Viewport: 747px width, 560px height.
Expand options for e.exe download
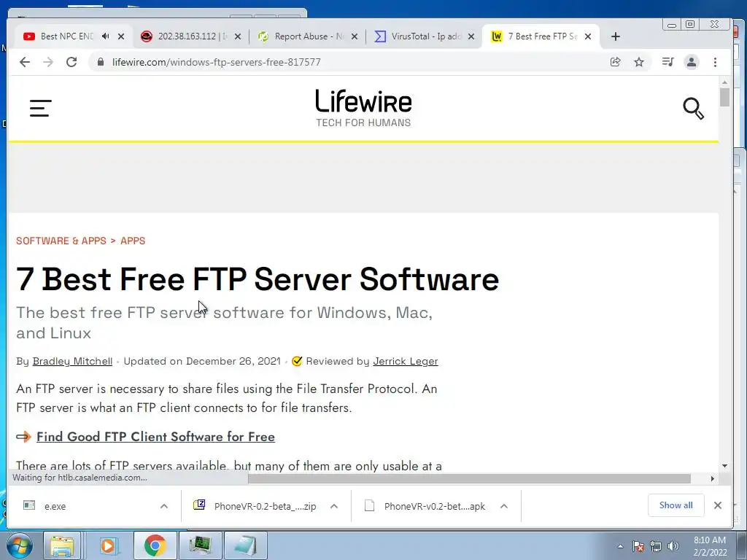tap(164, 506)
